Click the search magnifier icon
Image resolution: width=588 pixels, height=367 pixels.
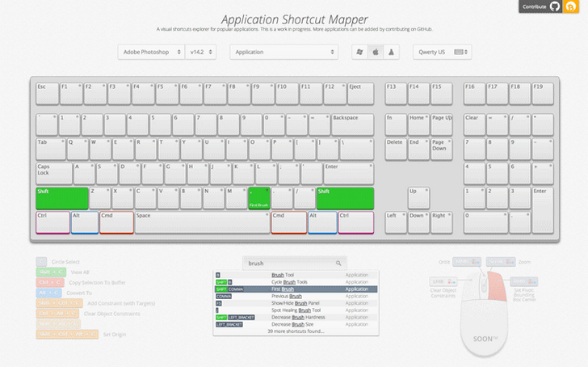tap(338, 263)
